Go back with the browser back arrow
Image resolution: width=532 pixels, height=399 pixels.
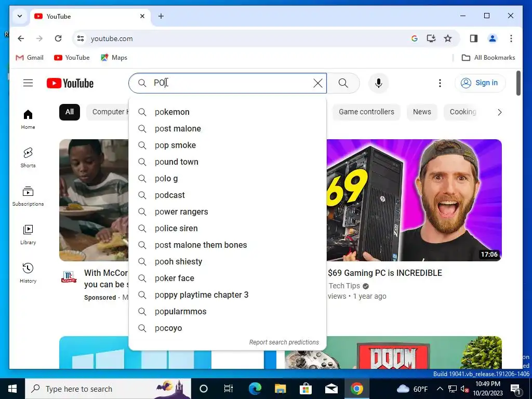21,38
